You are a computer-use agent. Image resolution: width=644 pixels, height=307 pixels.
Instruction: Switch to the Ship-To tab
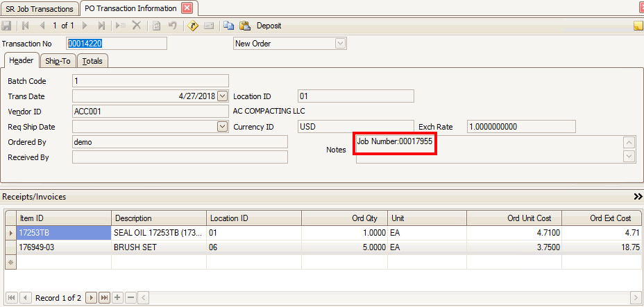click(58, 61)
